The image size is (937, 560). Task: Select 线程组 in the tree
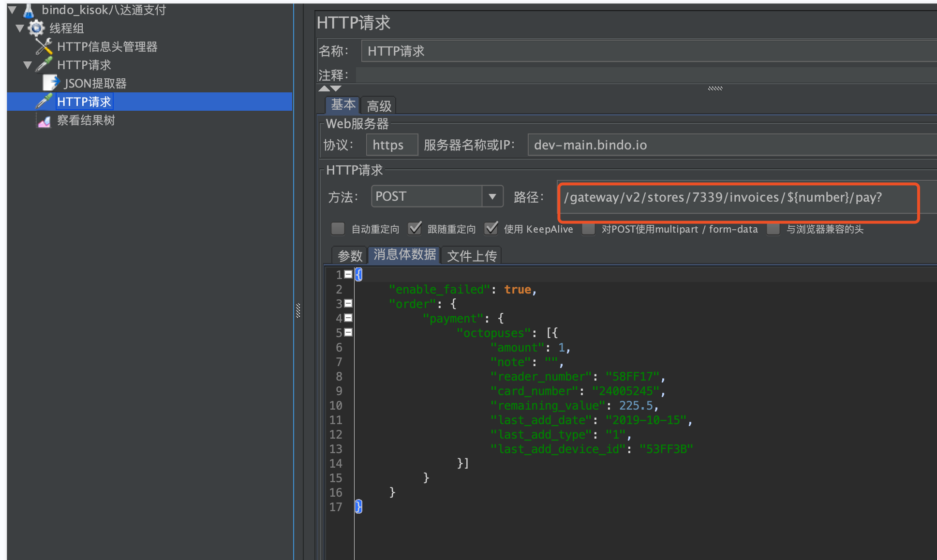(67, 28)
